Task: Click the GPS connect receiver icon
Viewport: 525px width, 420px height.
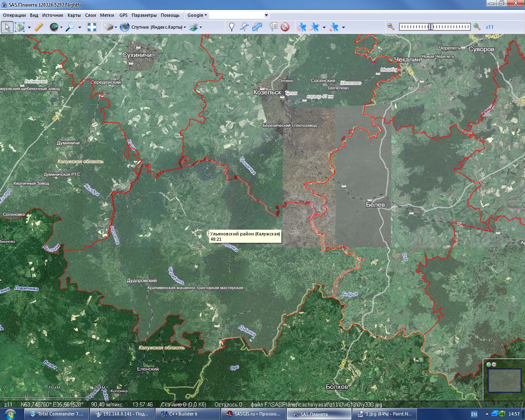Action: pyautogui.click(x=301, y=27)
